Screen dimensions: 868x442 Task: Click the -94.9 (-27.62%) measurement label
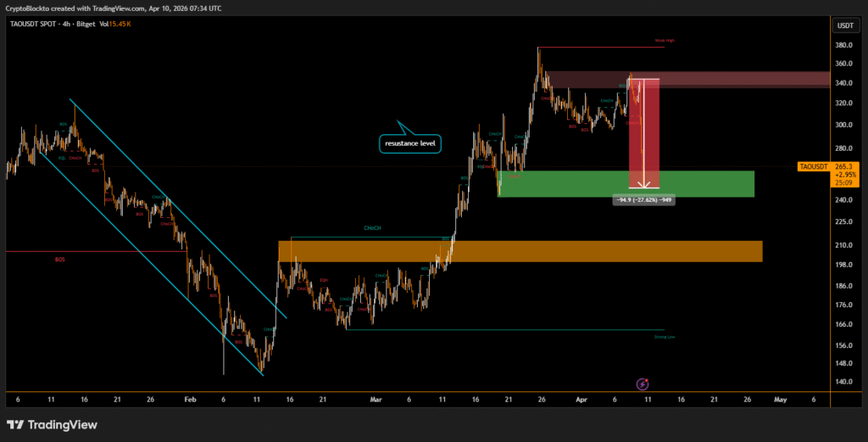[643, 199]
